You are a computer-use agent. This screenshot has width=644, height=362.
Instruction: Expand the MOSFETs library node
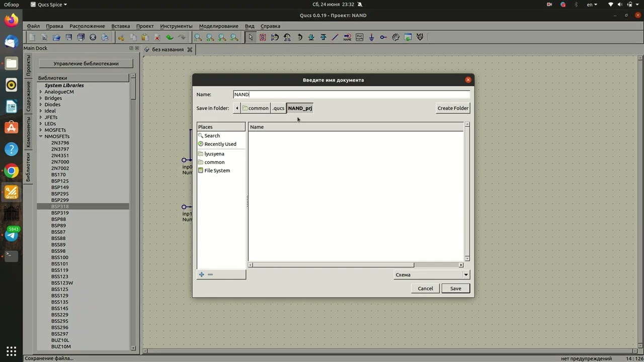41,130
